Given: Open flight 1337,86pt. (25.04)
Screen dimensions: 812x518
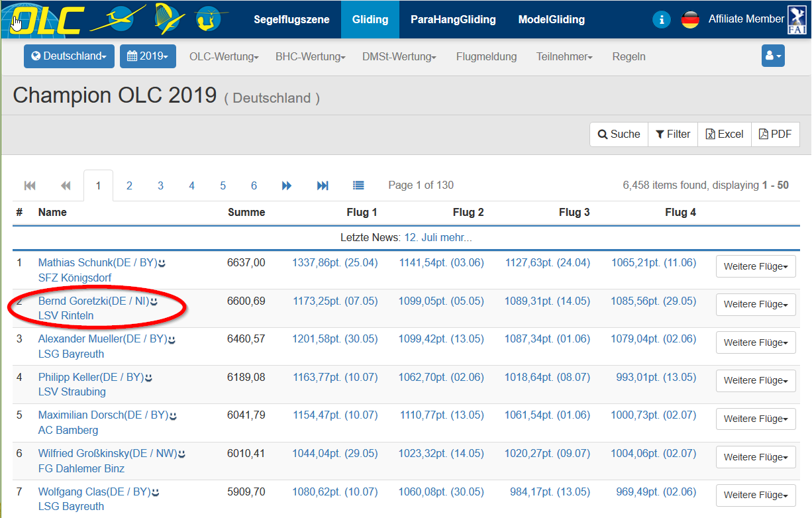Looking at the screenshot, I should click(335, 263).
